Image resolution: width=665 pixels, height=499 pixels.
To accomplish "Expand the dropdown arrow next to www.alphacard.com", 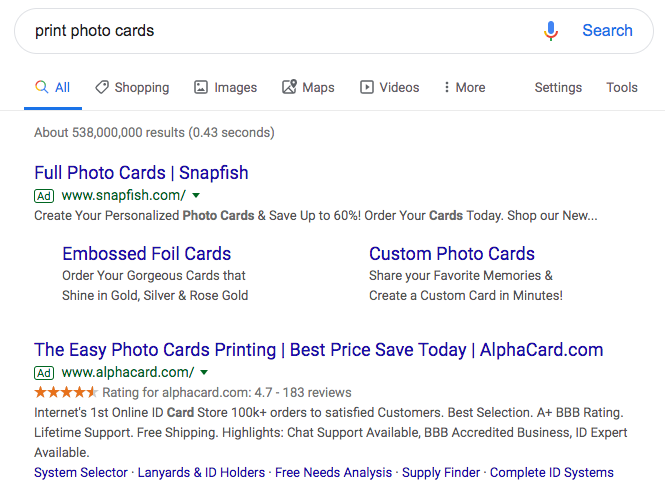I will [204, 372].
